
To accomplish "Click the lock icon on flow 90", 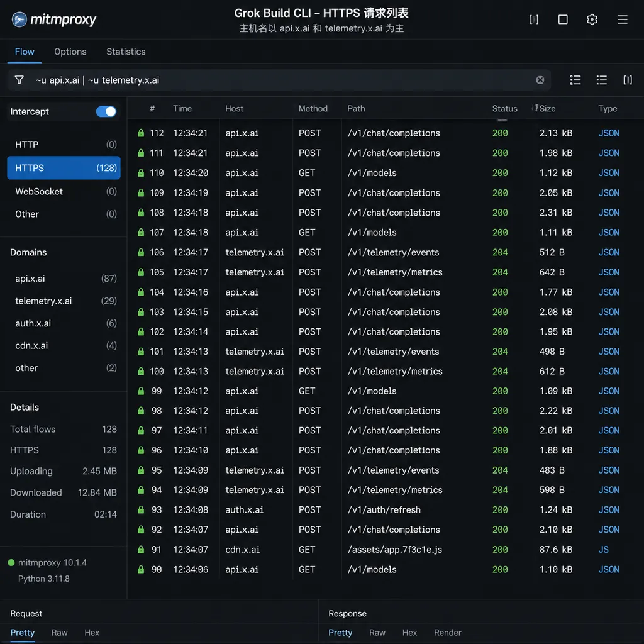I will pyautogui.click(x=141, y=569).
